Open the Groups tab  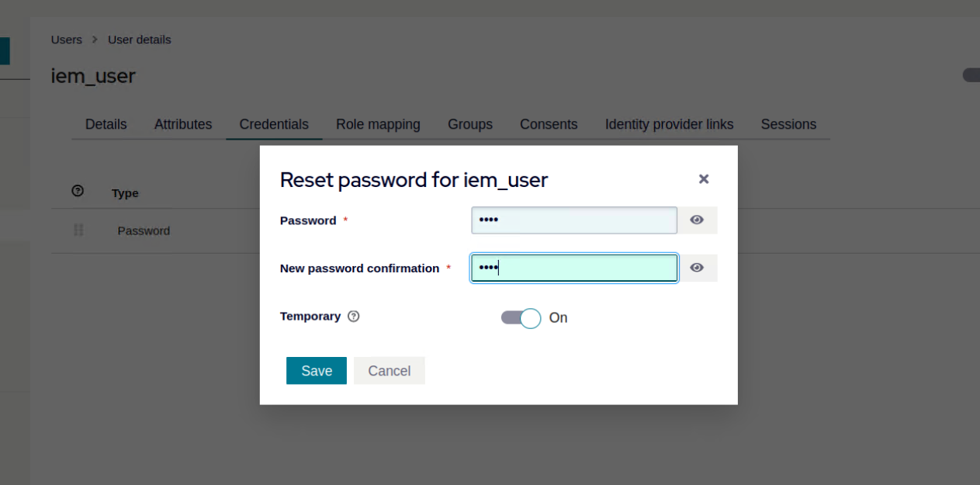[469, 124]
